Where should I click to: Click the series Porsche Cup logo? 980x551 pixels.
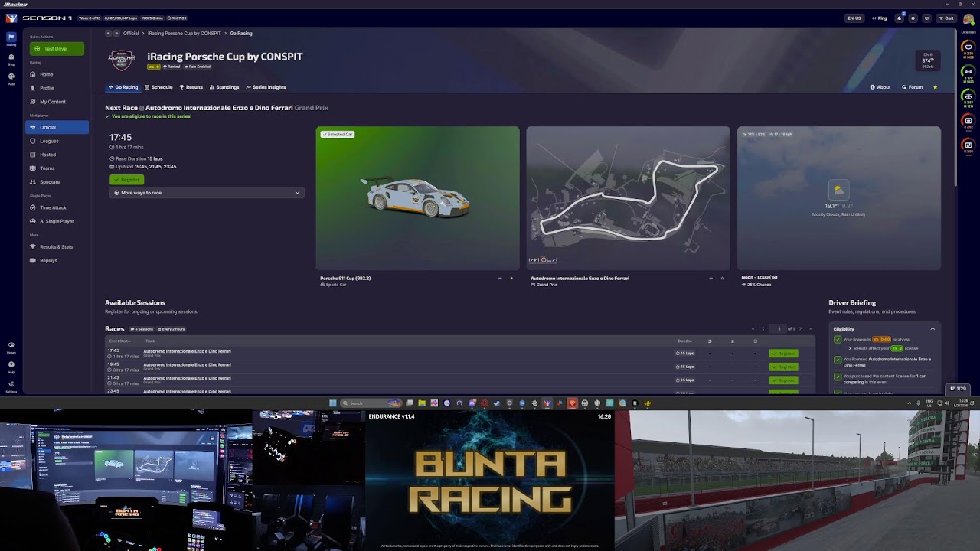[122, 60]
